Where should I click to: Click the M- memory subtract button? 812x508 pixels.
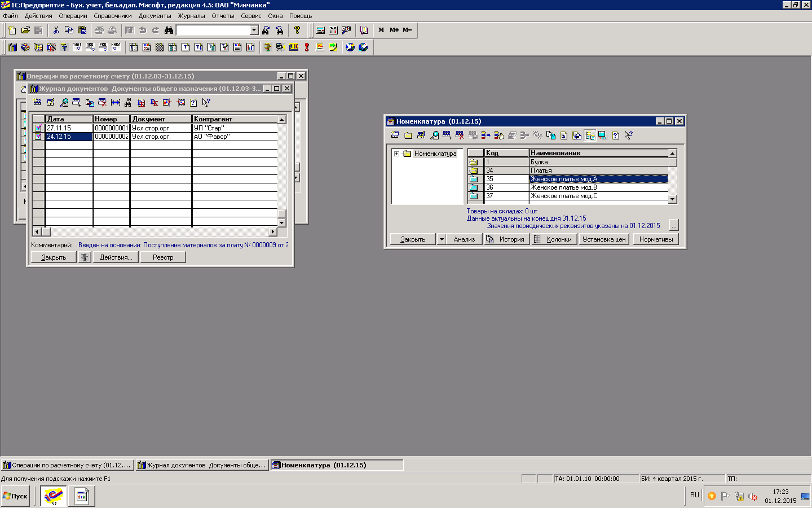click(407, 30)
